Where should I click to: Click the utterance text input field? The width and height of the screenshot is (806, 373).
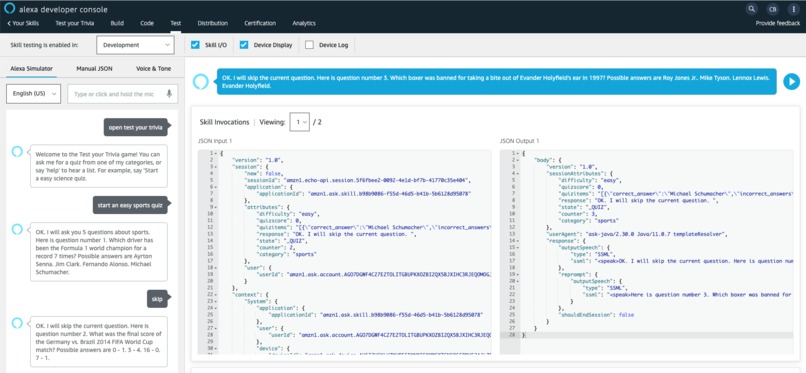123,94
